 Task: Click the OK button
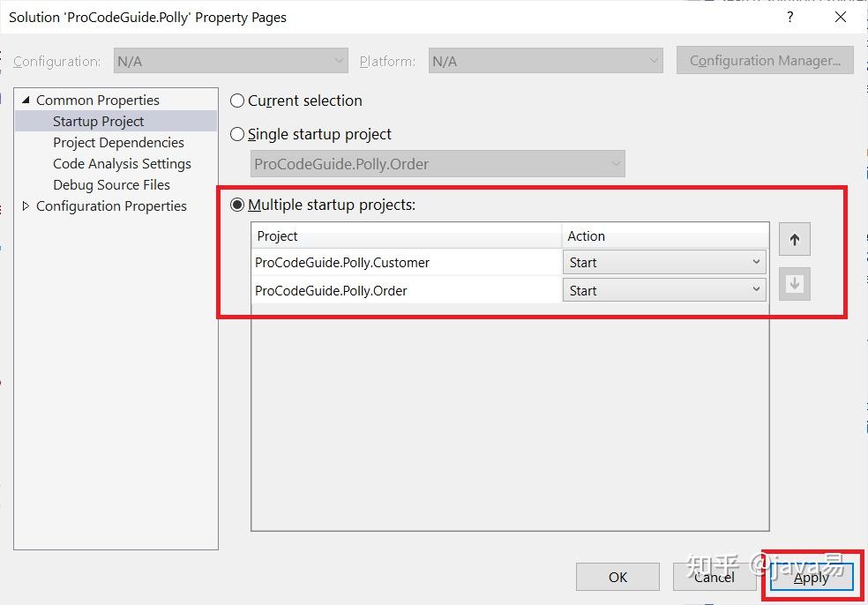pos(617,577)
